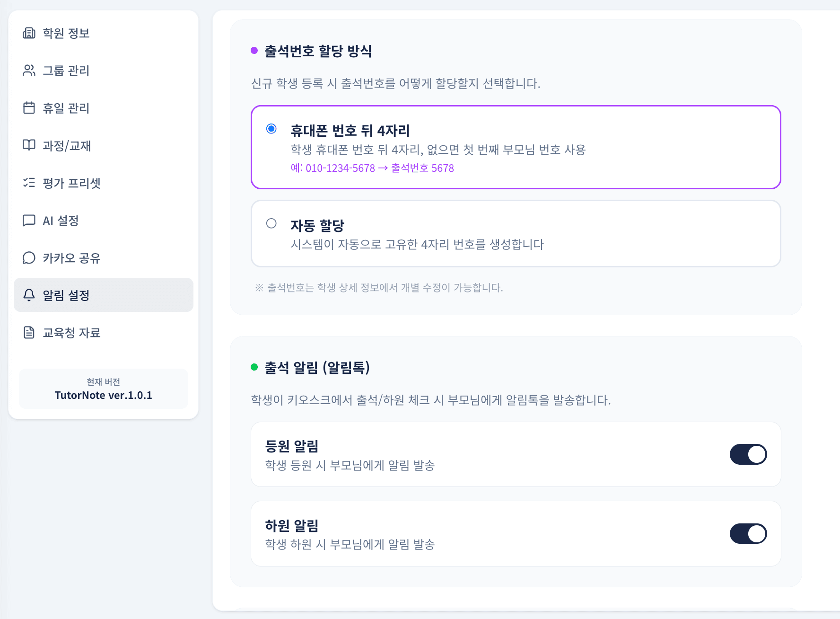Open the 과정/교재 menu item

coord(67,146)
